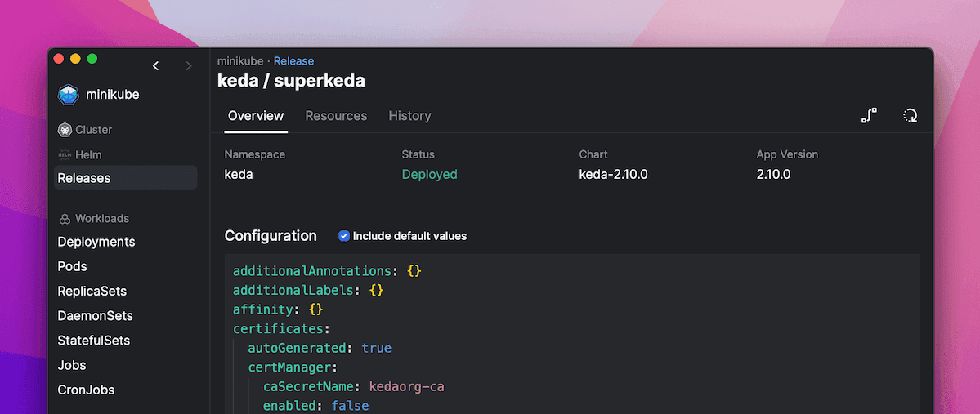Click the affinity key in config
Screen dimensions: 980x414
pos(262,309)
